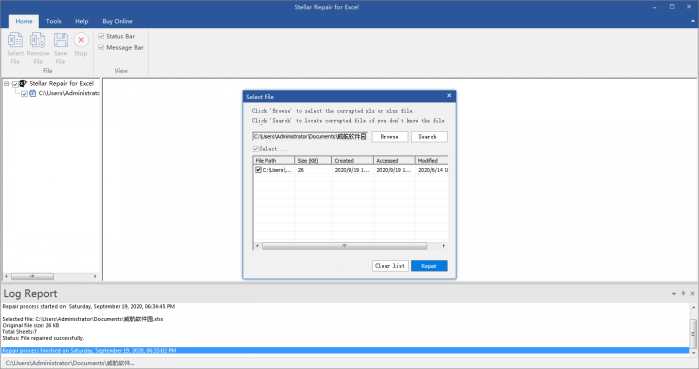Open the Buy Online tab
The height and width of the screenshot is (369, 699).
[x=117, y=21]
